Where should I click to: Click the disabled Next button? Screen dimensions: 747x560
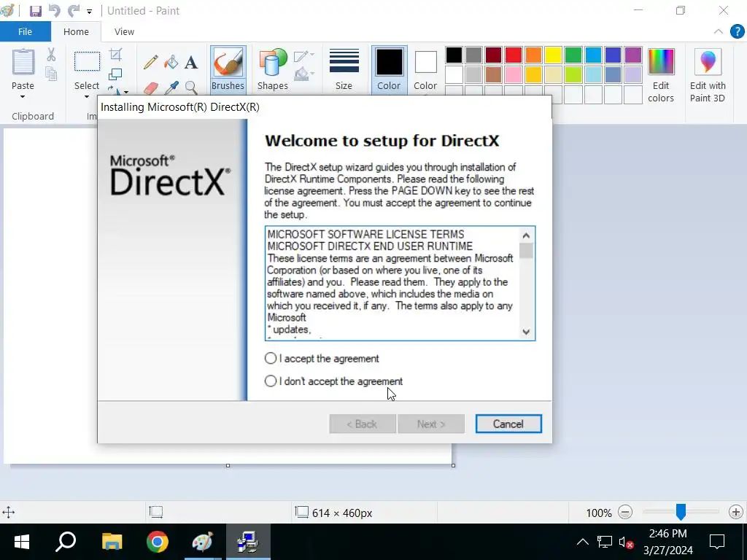[431, 424]
